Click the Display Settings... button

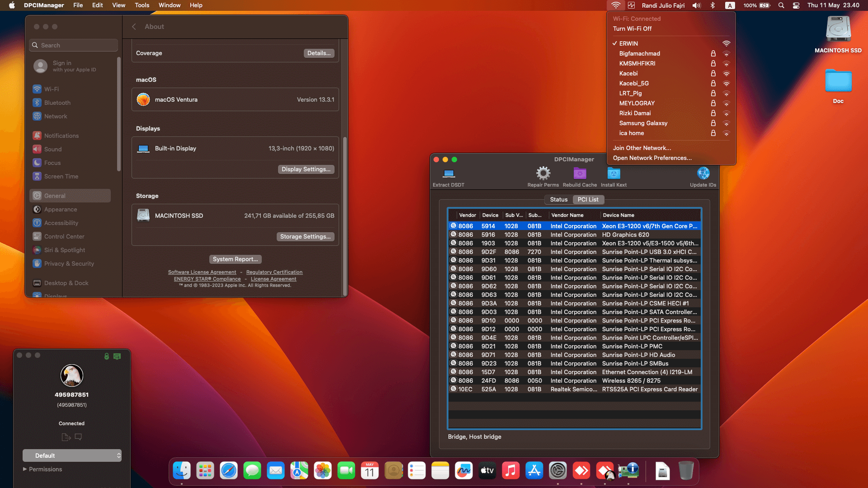pos(306,169)
